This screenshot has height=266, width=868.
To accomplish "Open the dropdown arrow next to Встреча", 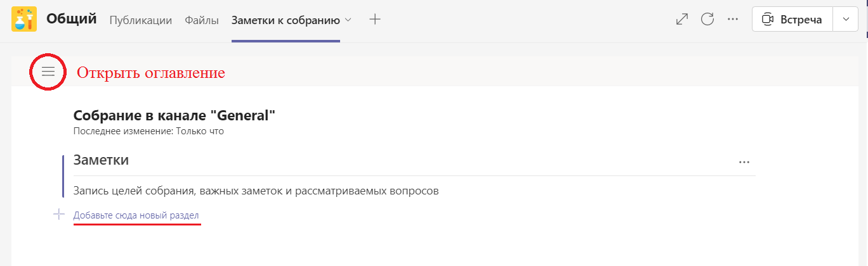I will coord(846,19).
